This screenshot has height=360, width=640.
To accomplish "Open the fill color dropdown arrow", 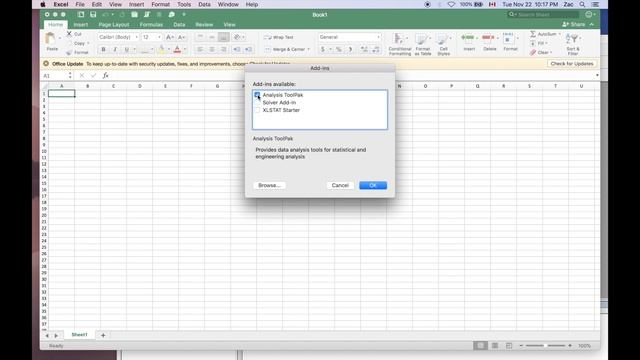I will tap(169, 49).
